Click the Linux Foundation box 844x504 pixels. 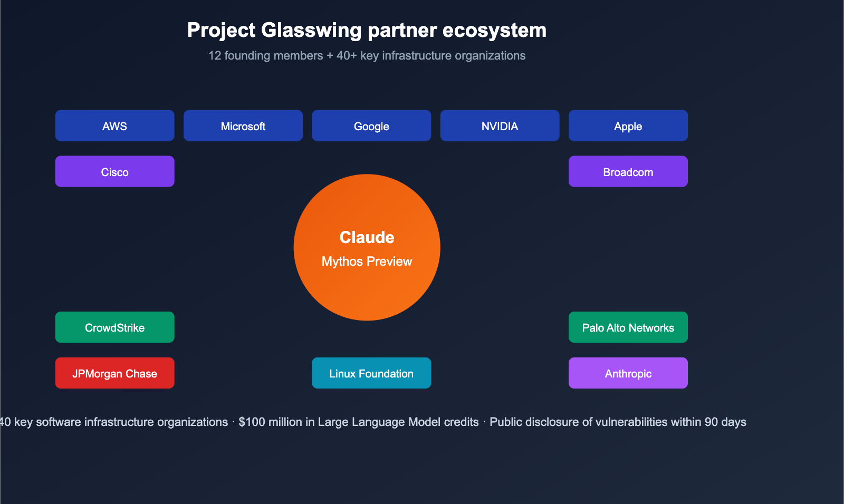(371, 373)
